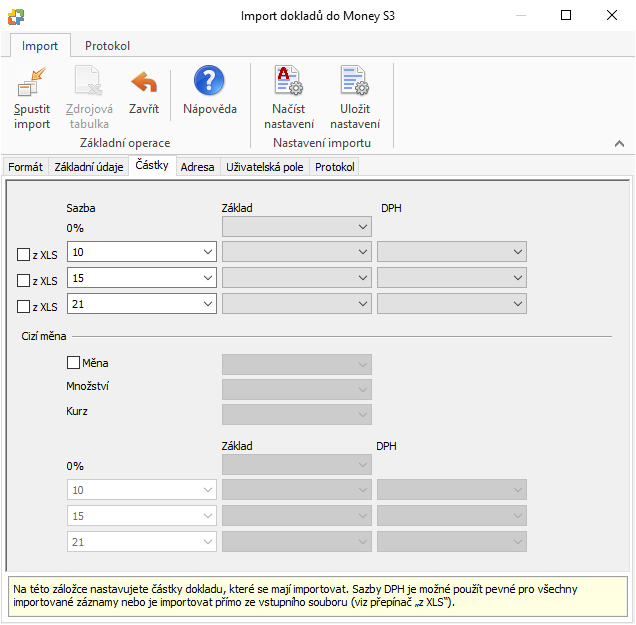This screenshot has height=625, width=636.
Task: Maximize the import window
Action: tap(566, 15)
